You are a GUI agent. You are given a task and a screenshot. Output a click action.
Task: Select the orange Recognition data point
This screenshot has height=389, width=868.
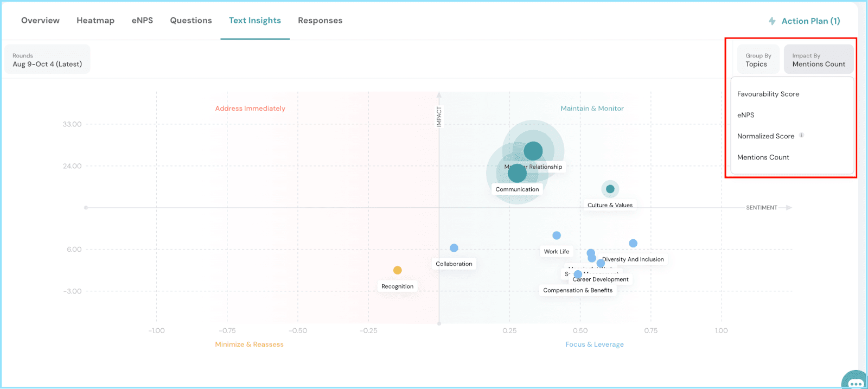pos(398,270)
